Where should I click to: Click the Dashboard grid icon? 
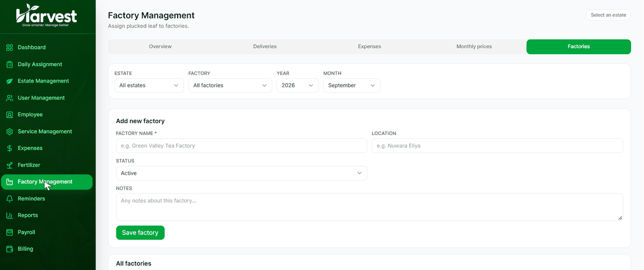tap(10, 48)
